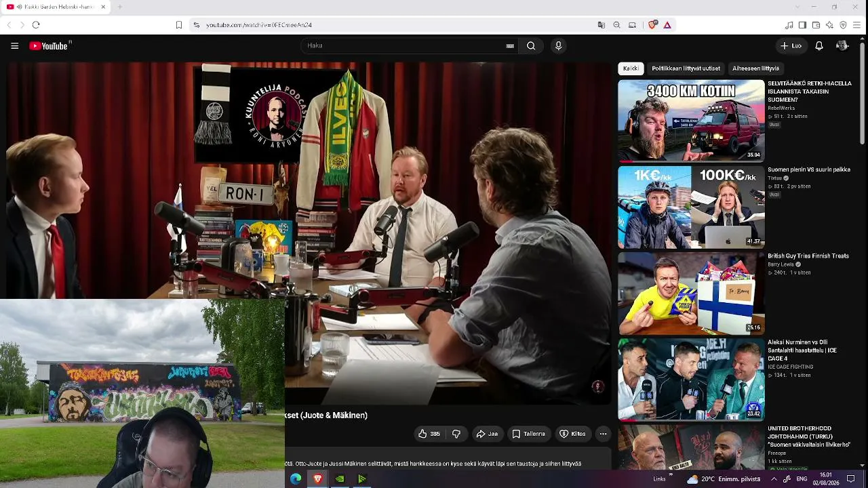This screenshot has height=488, width=868.
Task: Share the video with Jaa button
Action: [x=487, y=434]
